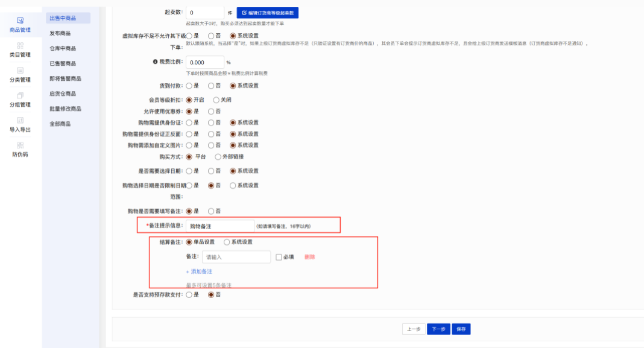Click the + 添加备注 link
The image size is (644, 348).
pyautogui.click(x=199, y=271)
